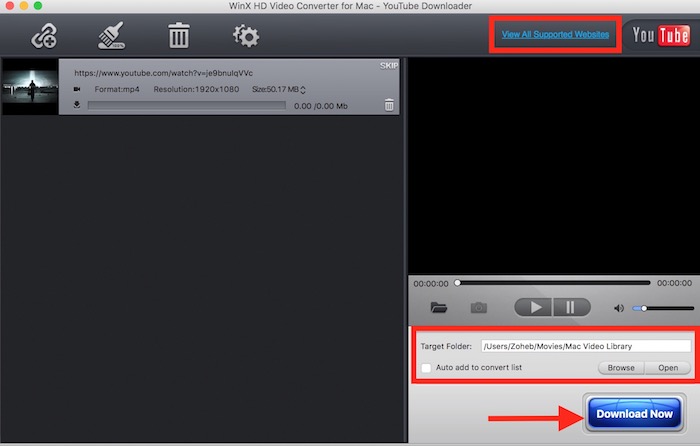Click the Add URL link icon
Screen dimensions: 700x446
pyautogui.click(x=43, y=37)
